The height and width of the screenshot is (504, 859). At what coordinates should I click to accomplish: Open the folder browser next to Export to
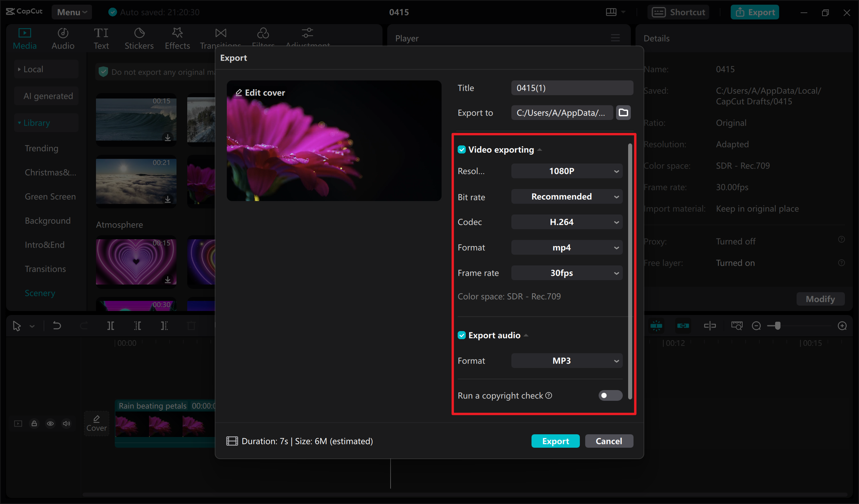point(623,112)
